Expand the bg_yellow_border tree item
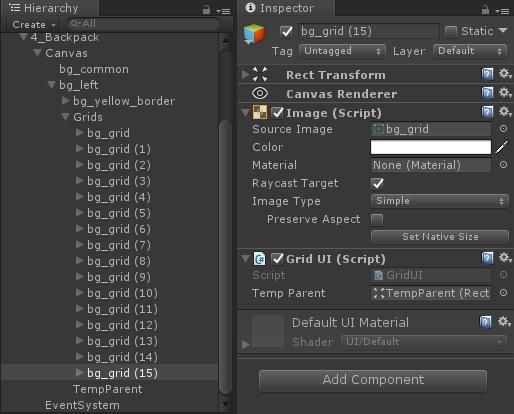 (x=66, y=101)
